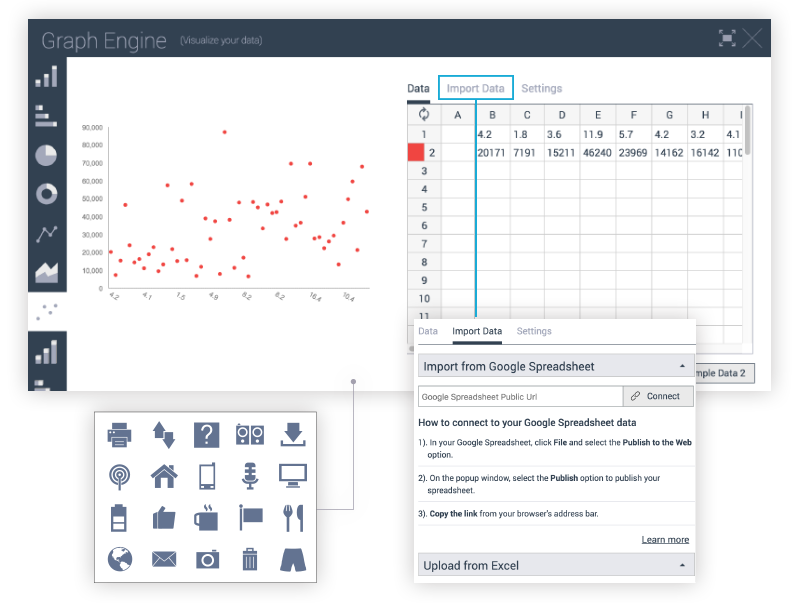
Task: Select the donut chart type
Action: [47, 193]
